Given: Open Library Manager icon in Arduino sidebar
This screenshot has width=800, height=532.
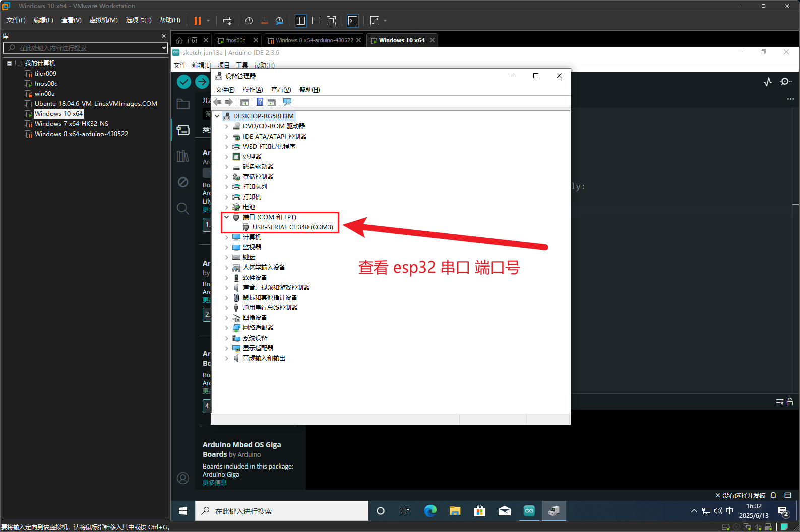Looking at the screenshot, I should point(183,156).
